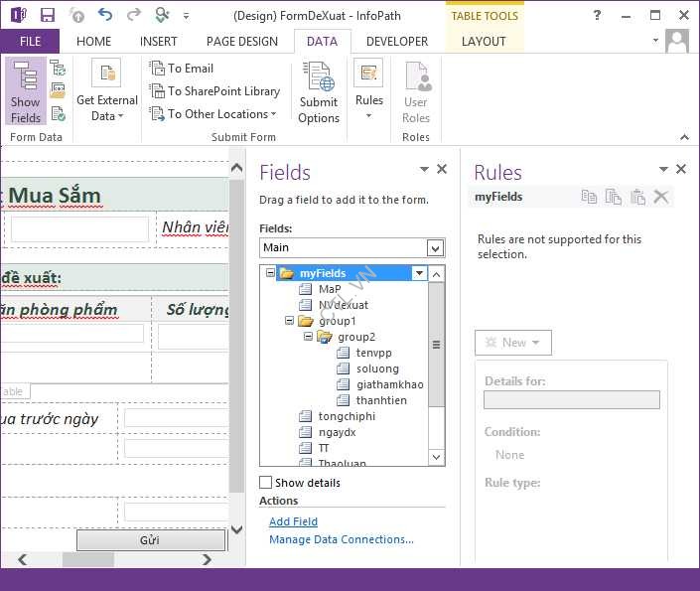Open the Submit Options icon

[x=319, y=91]
